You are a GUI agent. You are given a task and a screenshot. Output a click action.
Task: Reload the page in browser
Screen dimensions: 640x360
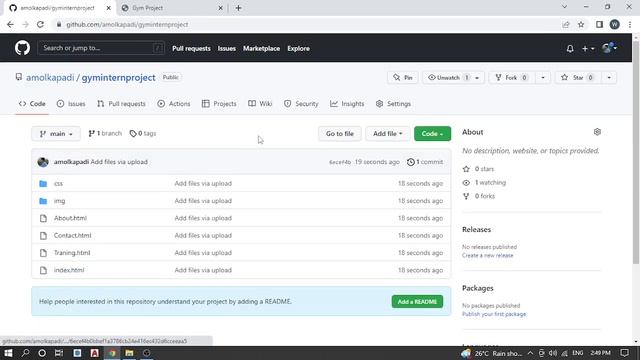click(x=40, y=24)
